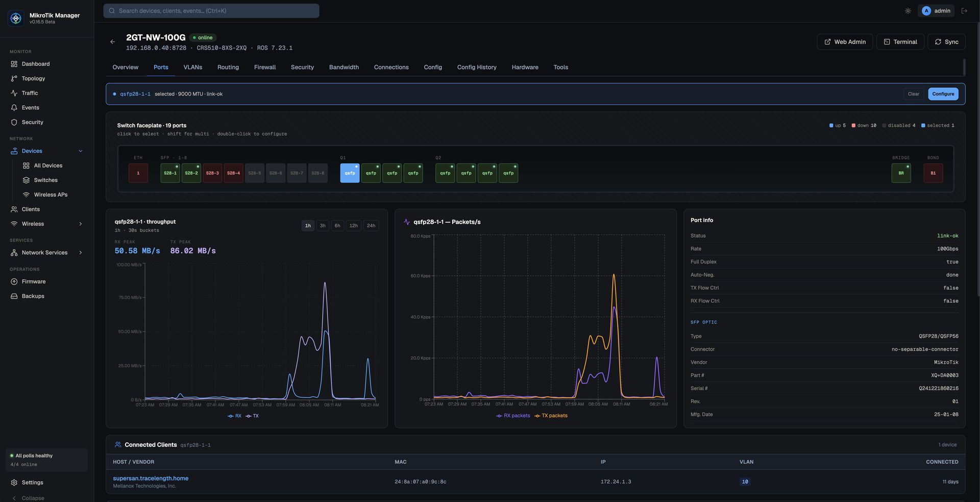Viewport: 980px width, 502px height.
Task: Expand the Network Services section
Action: pyautogui.click(x=80, y=253)
